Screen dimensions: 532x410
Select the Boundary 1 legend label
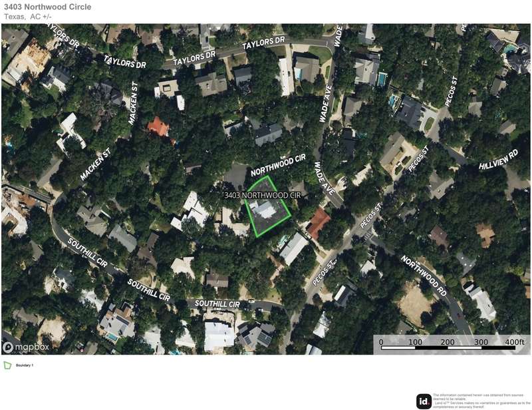tap(23, 366)
